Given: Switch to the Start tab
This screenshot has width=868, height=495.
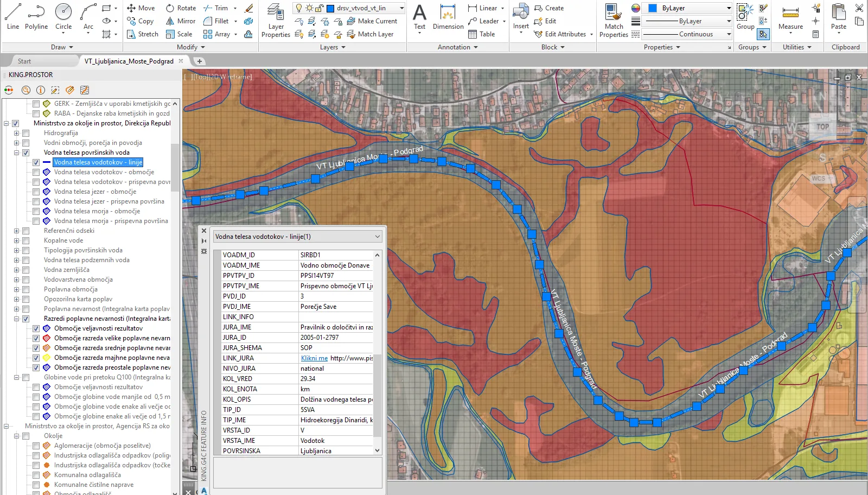Looking at the screenshot, I should tap(24, 61).
